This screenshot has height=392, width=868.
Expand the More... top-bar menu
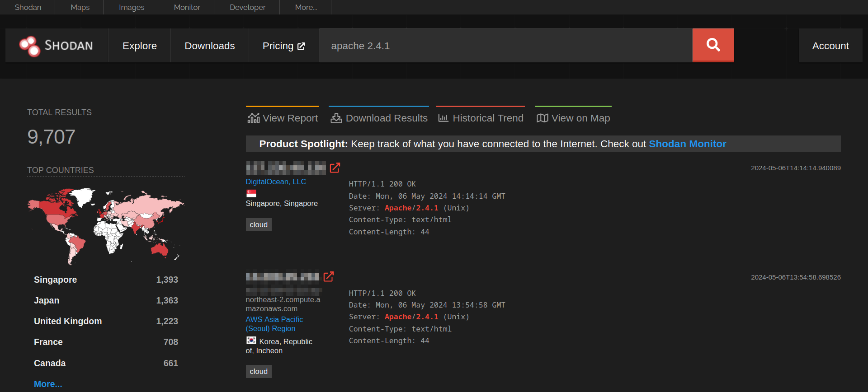click(x=306, y=7)
